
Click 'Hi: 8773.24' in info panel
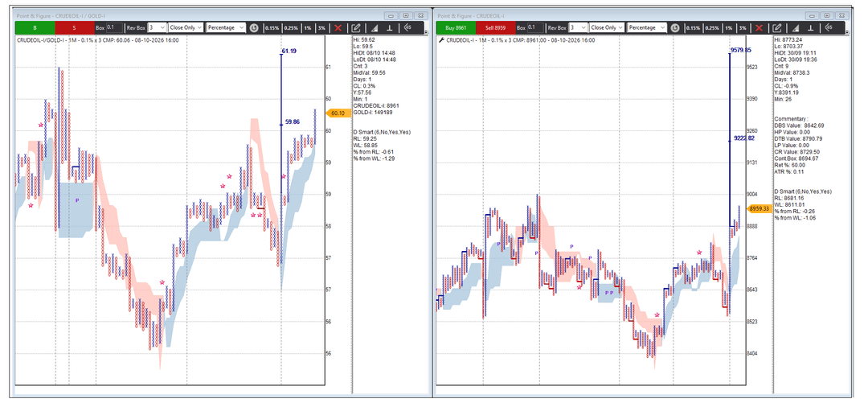(788, 40)
